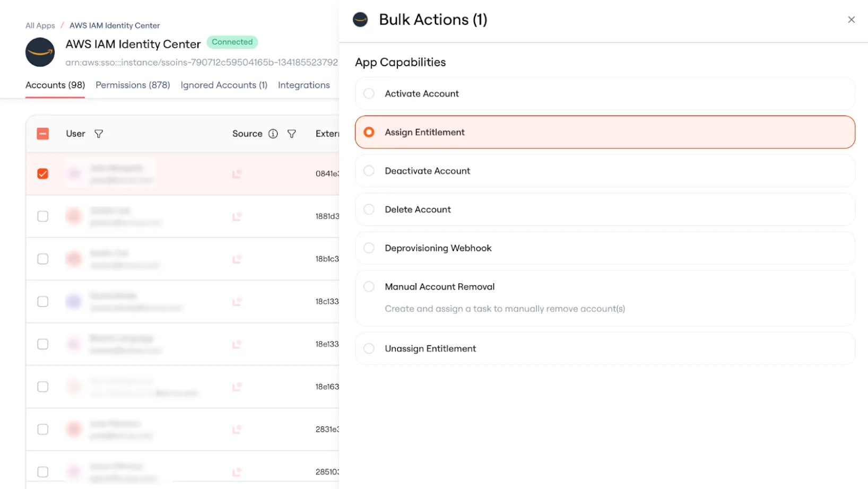The height and width of the screenshot is (489, 868).
Task: Uncheck the selected row with ID 0841e
Action: [x=43, y=174]
